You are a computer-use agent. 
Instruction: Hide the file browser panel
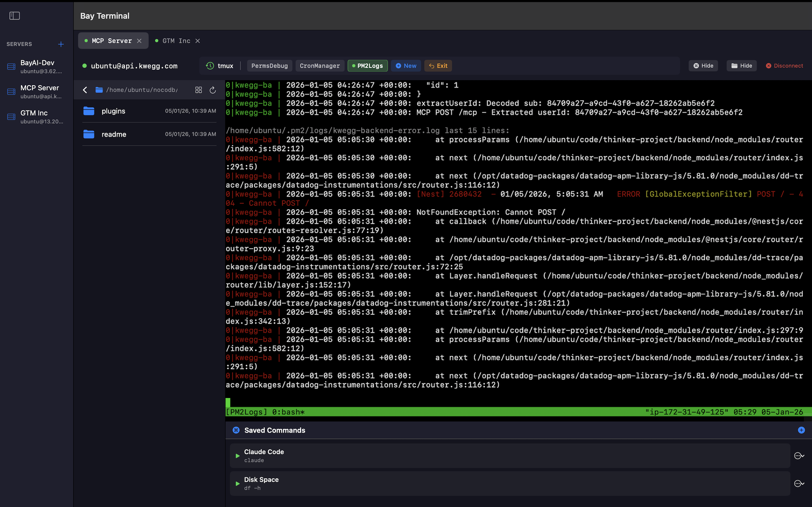(742, 66)
